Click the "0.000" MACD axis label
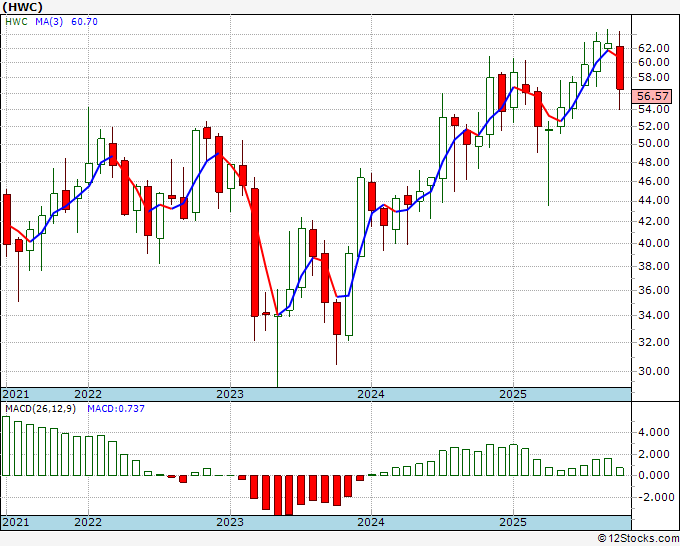680x546 pixels. 654,475
